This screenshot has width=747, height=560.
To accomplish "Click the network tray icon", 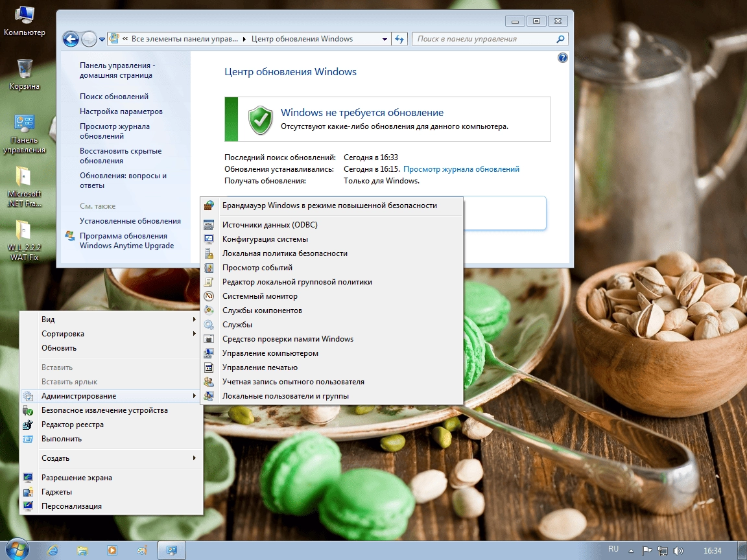I will 662,550.
